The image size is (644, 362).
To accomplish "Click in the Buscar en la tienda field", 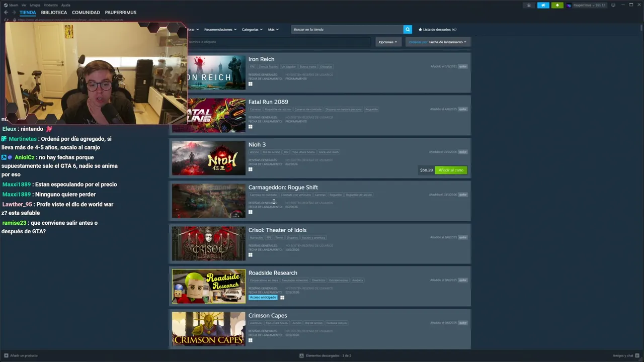I will (x=347, y=29).
